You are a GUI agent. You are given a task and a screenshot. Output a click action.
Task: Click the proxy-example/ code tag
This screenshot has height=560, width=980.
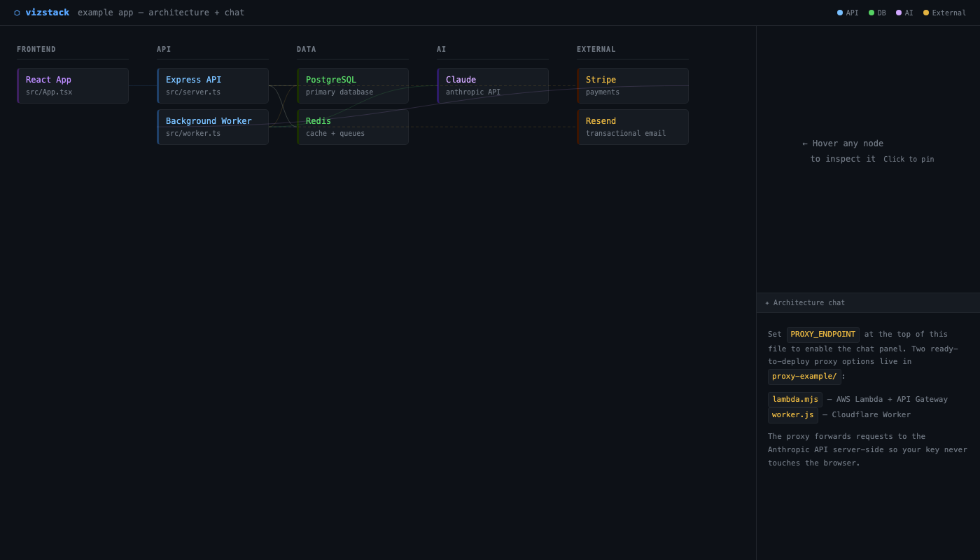click(x=804, y=377)
